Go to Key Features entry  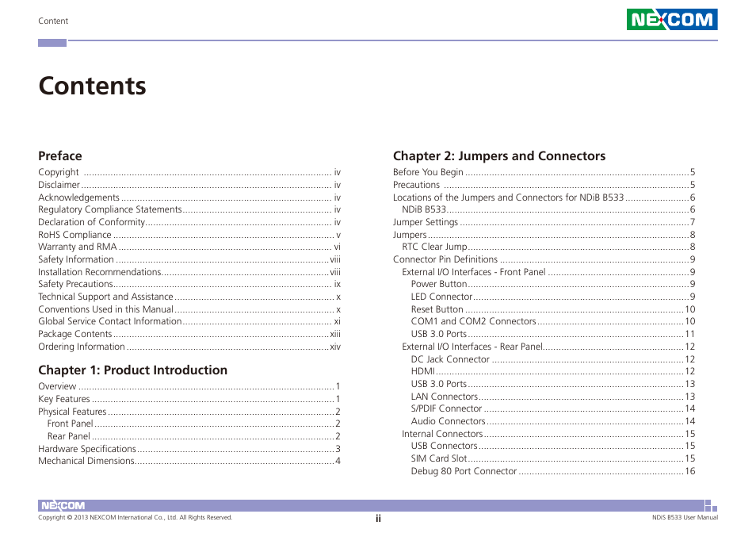pyautogui.click(x=189, y=399)
